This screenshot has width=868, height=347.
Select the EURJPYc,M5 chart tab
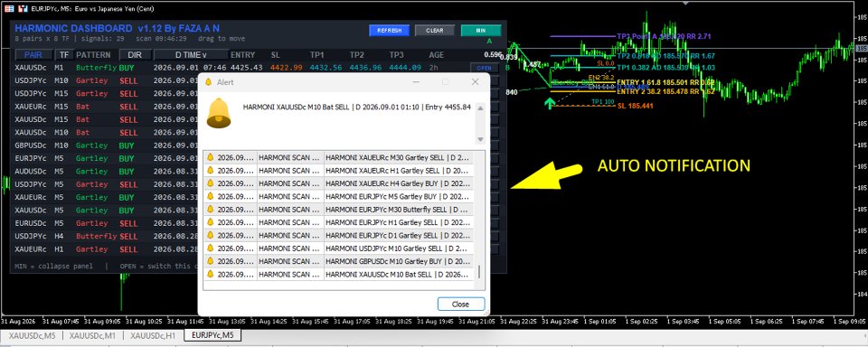coord(212,335)
